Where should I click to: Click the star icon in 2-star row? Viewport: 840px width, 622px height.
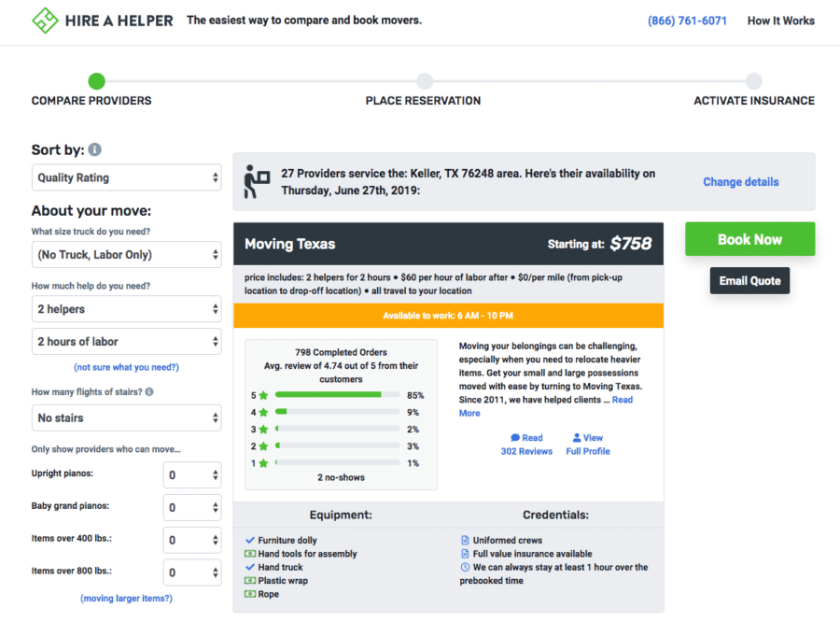(x=263, y=446)
